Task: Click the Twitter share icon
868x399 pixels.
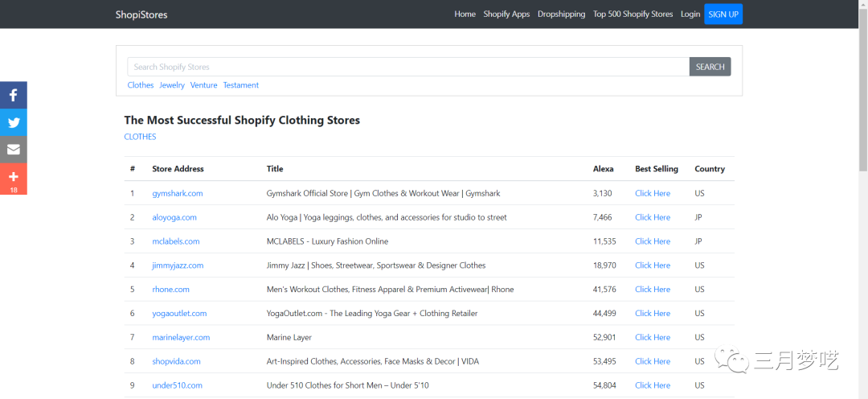Action: tap(14, 122)
